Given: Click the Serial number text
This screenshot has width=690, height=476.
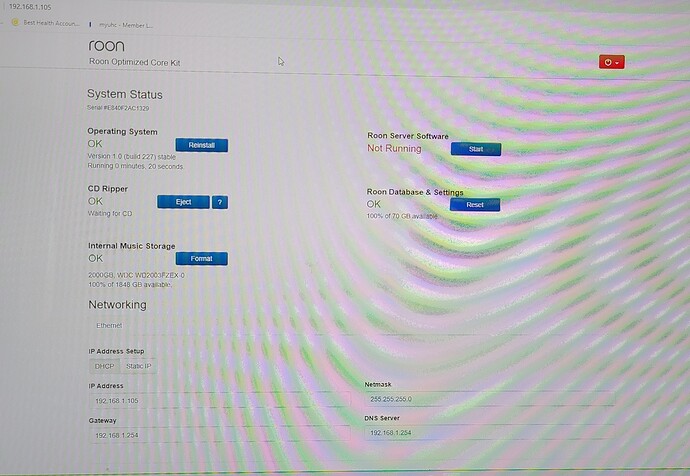Looking at the screenshot, I should (x=118, y=108).
